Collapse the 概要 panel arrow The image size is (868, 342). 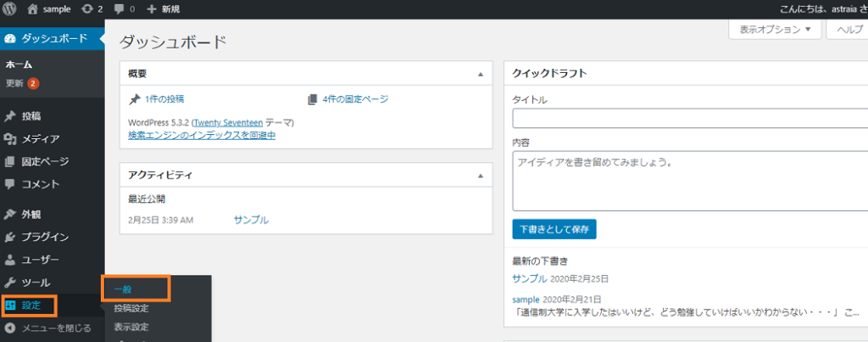pyautogui.click(x=481, y=75)
